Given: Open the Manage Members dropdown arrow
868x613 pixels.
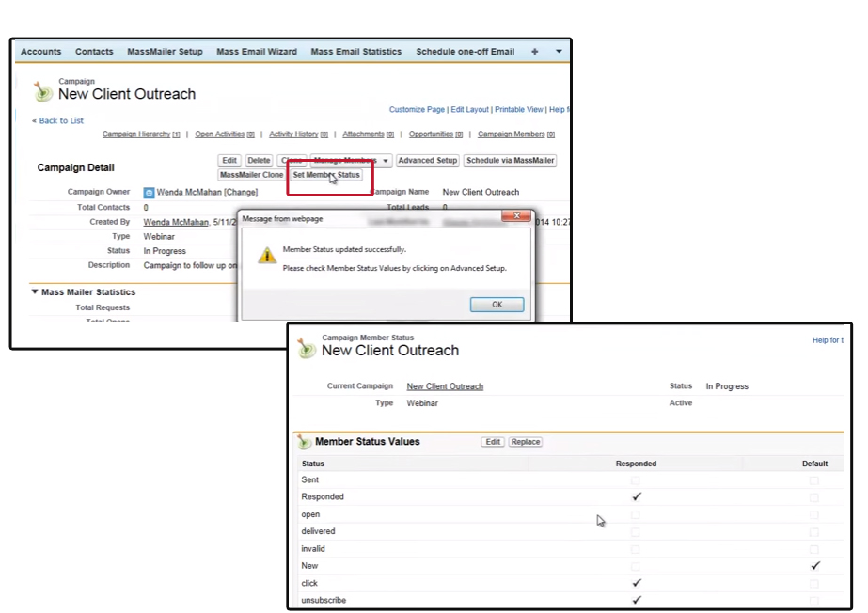Looking at the screenshot, I should pos(386,160).
